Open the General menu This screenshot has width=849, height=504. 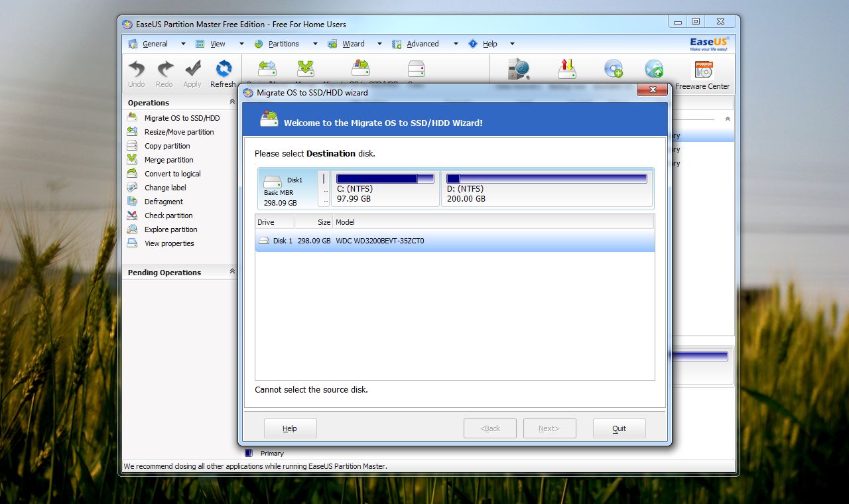pyautogui.click(x=155, y=44)
